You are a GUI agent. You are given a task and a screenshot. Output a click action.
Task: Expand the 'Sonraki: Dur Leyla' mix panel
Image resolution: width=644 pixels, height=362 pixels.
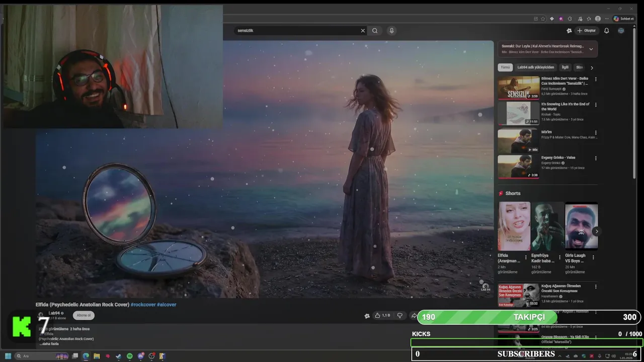point(591,49)
